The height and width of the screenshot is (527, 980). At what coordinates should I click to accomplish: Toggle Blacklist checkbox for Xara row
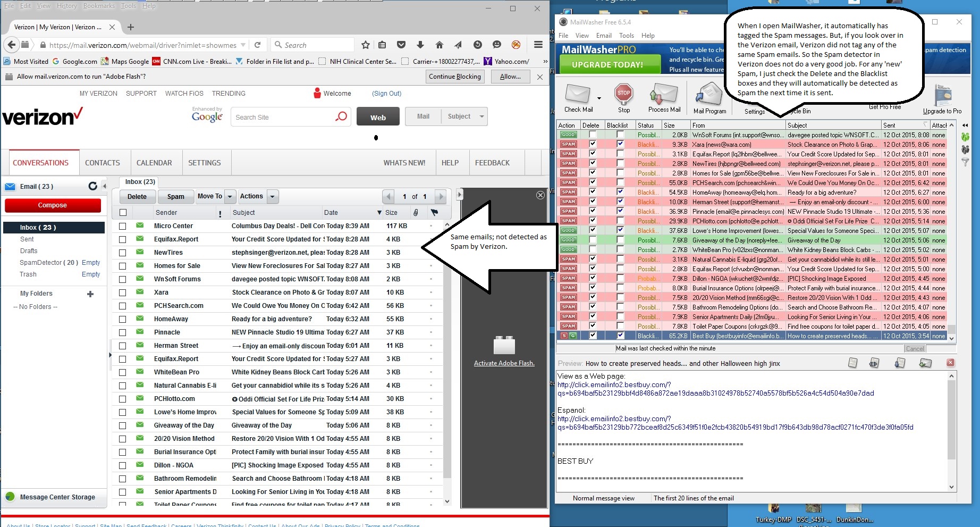[x=620, y=144]
